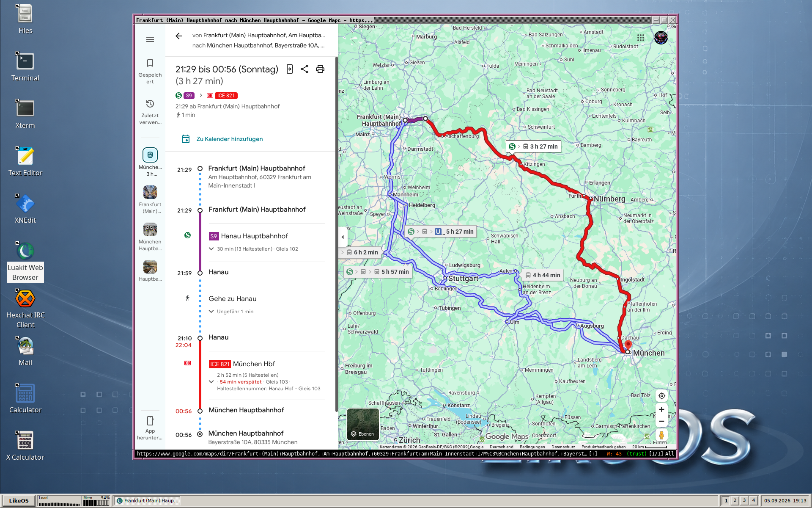Collapse the side panel with arrow handle

pyautogui.click(x=343, y=237)
